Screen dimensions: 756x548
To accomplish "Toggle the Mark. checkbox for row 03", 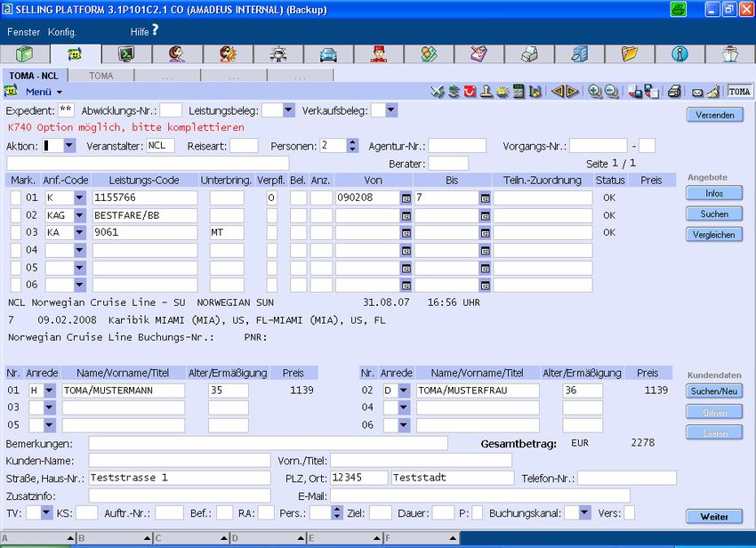I will [x=15, y=232].
